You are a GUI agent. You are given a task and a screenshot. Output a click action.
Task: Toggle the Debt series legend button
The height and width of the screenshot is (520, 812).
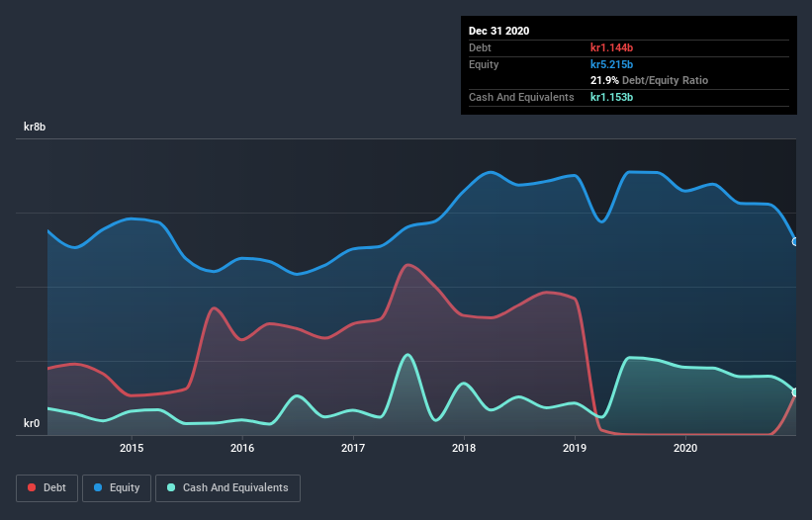[46, 488]
